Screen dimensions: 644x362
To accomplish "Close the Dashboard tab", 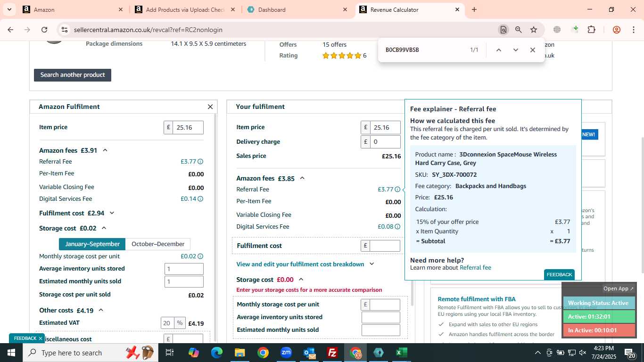I will click(345, 9).
